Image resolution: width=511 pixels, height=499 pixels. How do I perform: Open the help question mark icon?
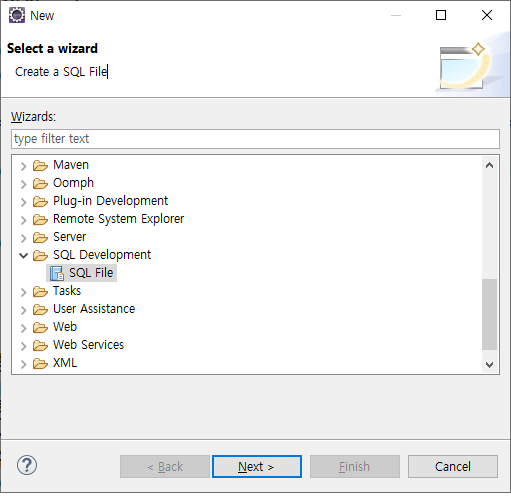click(x=27, y=465)
